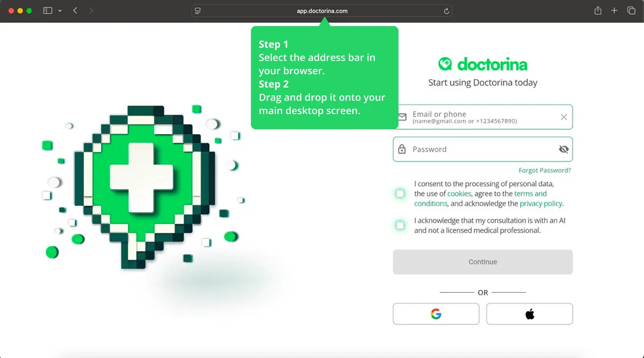Reload the page with the refresh icon
The image size is (644, 358).
tap(446, 11)
